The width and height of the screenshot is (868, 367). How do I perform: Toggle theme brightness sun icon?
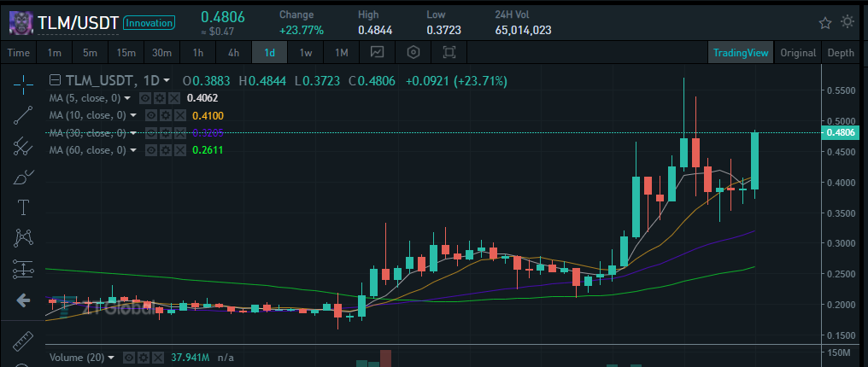tap(847, 22)
